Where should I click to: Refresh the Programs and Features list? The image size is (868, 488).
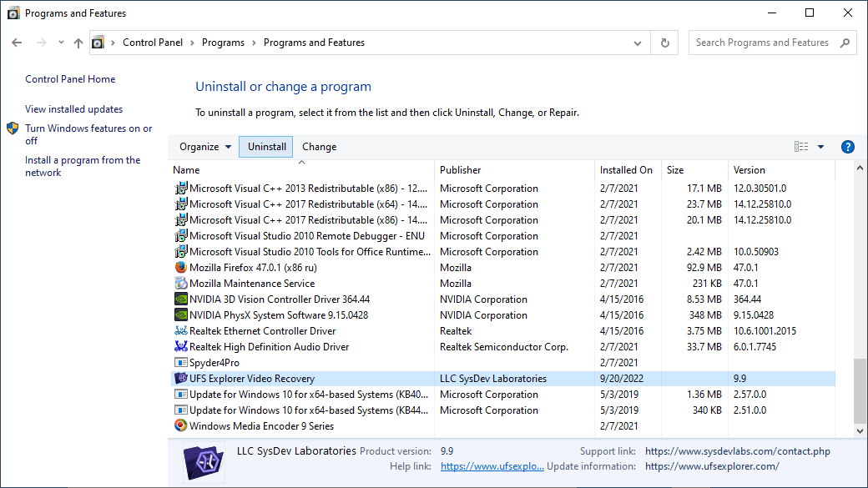tap(665, 43)
